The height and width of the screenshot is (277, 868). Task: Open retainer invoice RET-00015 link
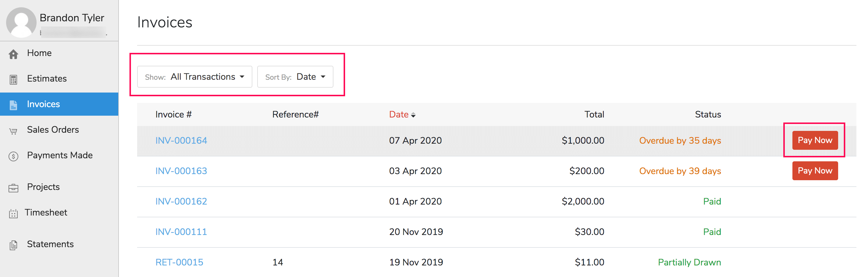point(179,262)
